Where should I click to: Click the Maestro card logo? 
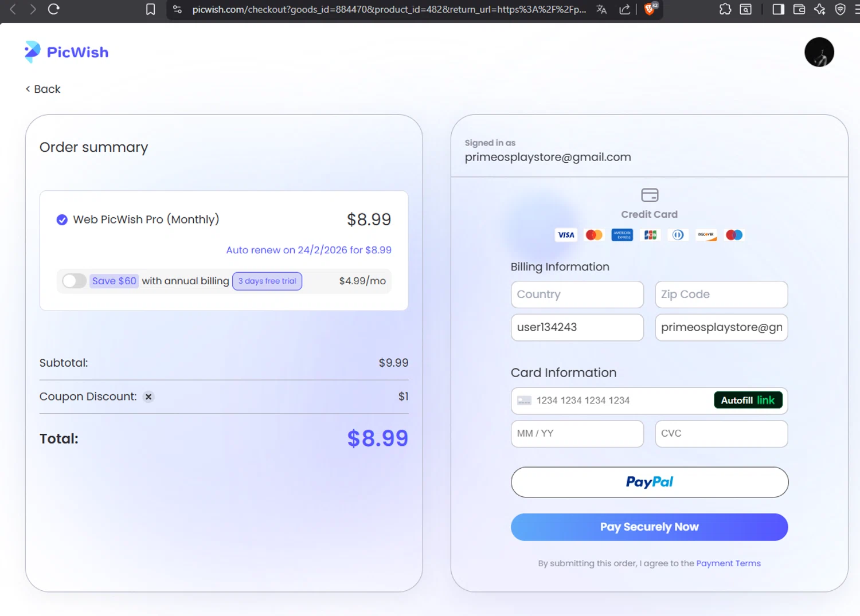coord(734,235)
